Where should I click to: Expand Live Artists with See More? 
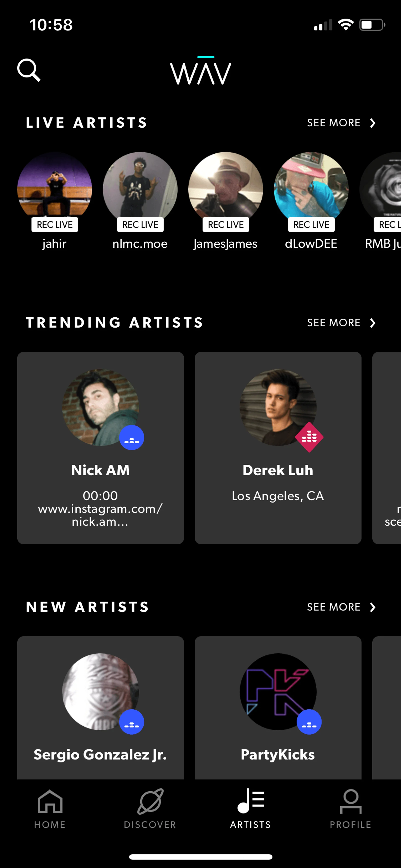(341, 123)
